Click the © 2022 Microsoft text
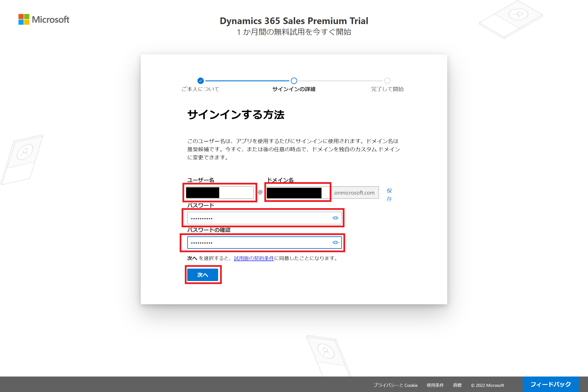 (x=487, y=385)
